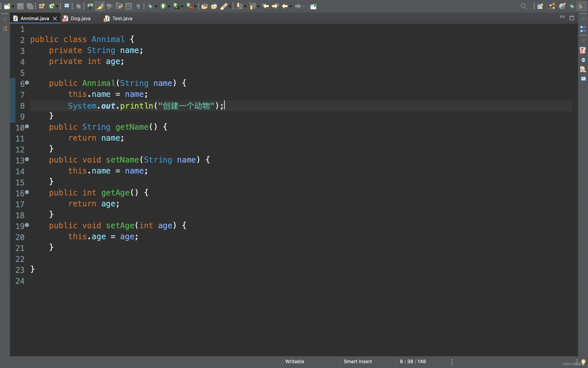Close the Annimal.java tab
The height and width of the screenshot is (368, 588).
tap(55, 18)
